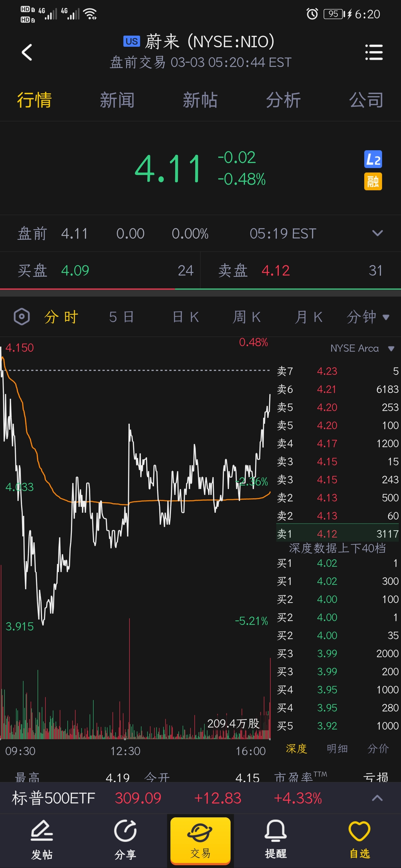401x868 pixels.
Task: Tap the US market flag badge
Action: [x=131, y=41]
